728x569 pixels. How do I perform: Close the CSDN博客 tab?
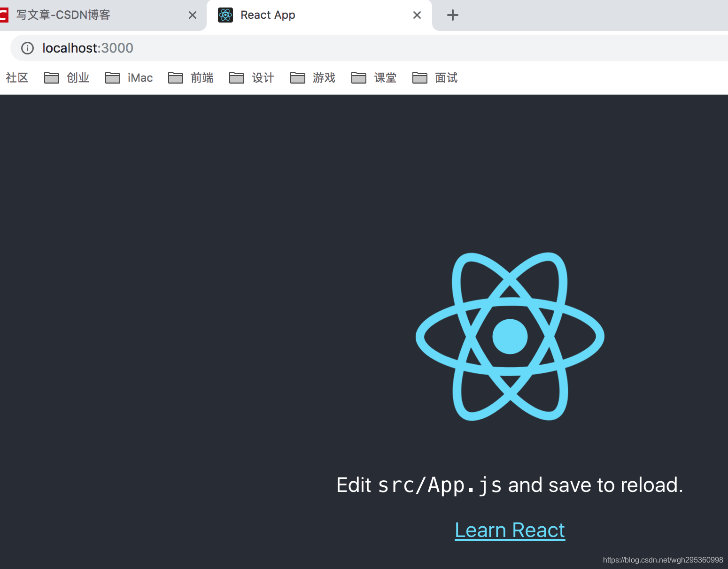point(193,15)
